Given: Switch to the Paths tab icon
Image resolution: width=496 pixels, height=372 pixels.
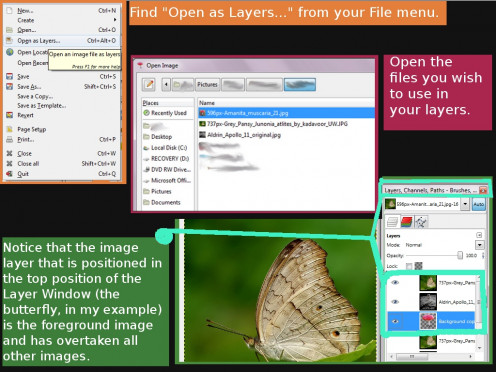Looking at the screenshot, I should coord(421,222).
